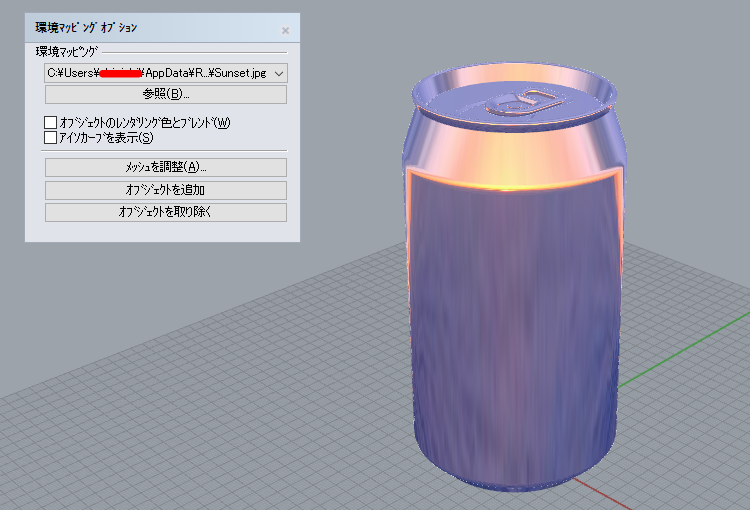Open the environment map file path dropdown
The height and width of the screenshot is (510, 750).
coord(165,73)
